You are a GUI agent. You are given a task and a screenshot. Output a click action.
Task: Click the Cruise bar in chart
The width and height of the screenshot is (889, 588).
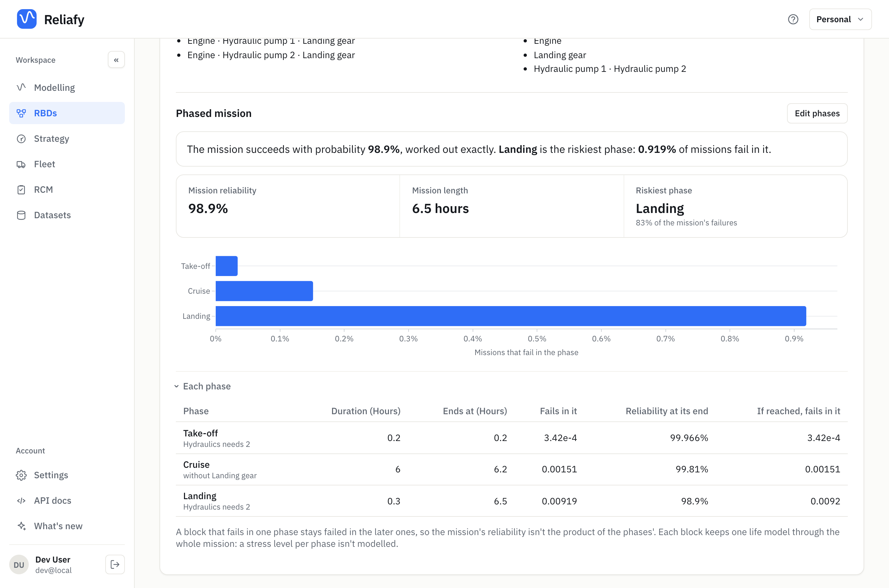pyautogui.click(x=264, y=291)
